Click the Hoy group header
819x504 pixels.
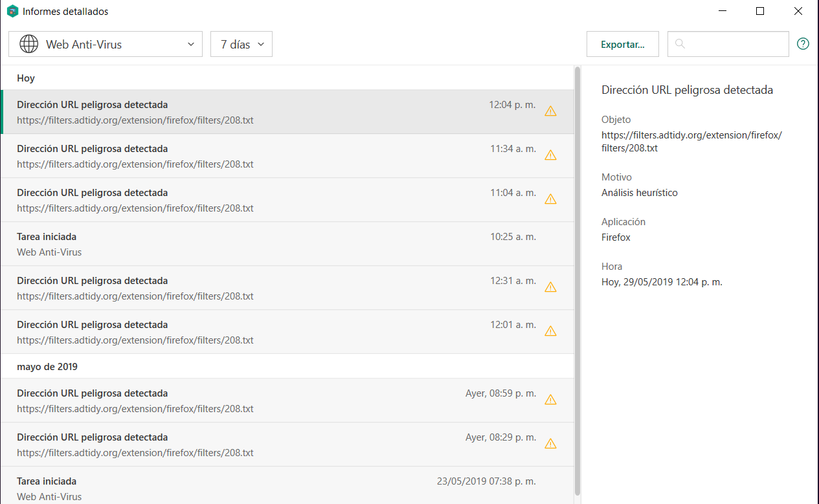(x=26, y=78)
